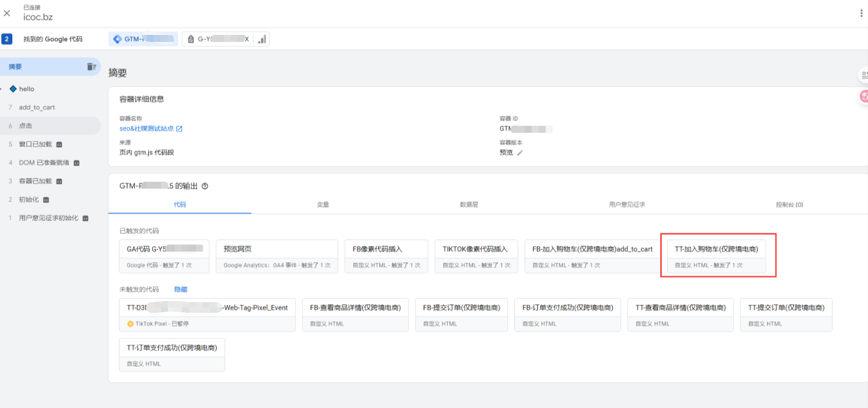This screenshot has height=408, width=868.
Task: Collapse the hello page event group
Action: pos(2,89)
